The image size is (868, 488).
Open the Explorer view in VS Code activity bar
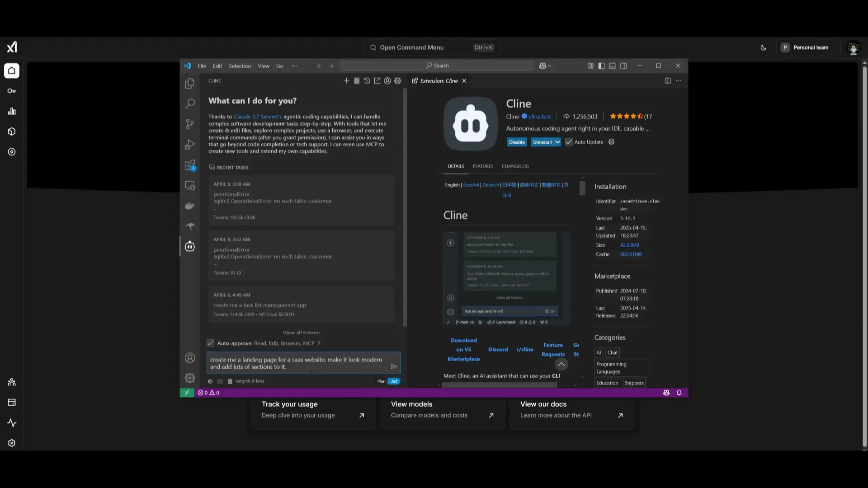(x=190, y=84)
